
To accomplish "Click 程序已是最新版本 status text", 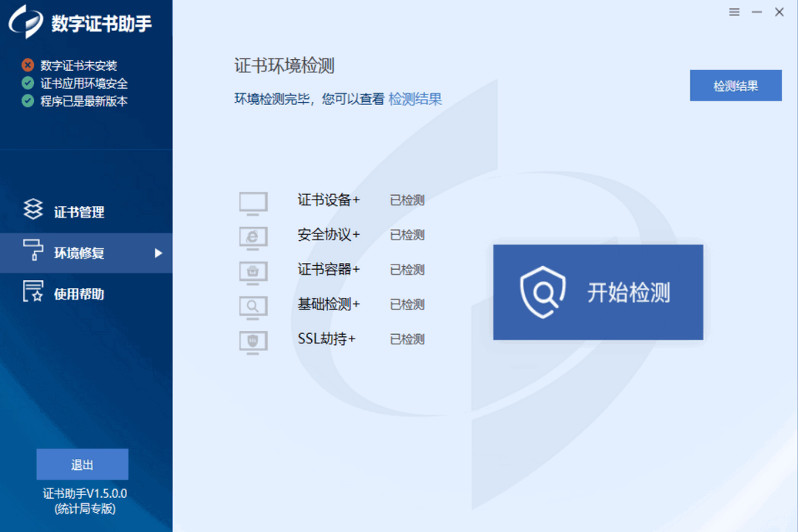I will point(84,100).
